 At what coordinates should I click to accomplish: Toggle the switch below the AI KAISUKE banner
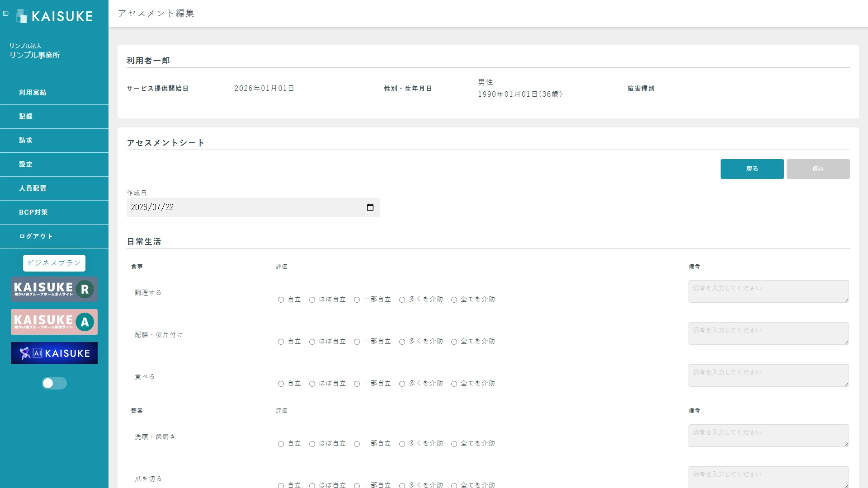[54, 383]
